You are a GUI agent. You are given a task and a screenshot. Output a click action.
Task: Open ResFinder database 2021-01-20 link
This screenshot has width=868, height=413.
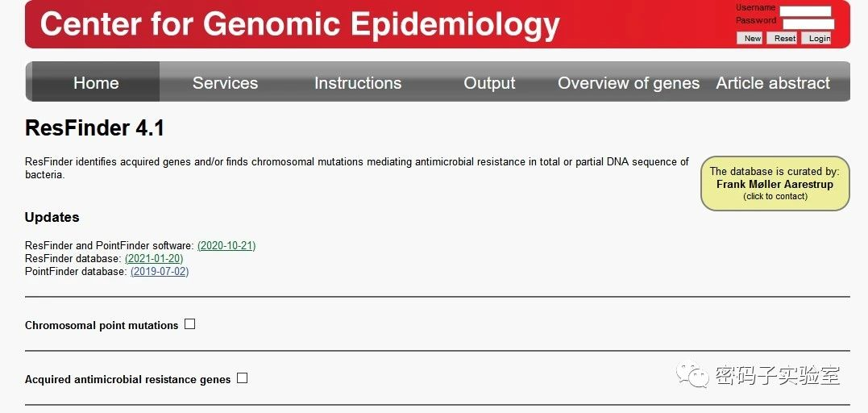point(154,258)
